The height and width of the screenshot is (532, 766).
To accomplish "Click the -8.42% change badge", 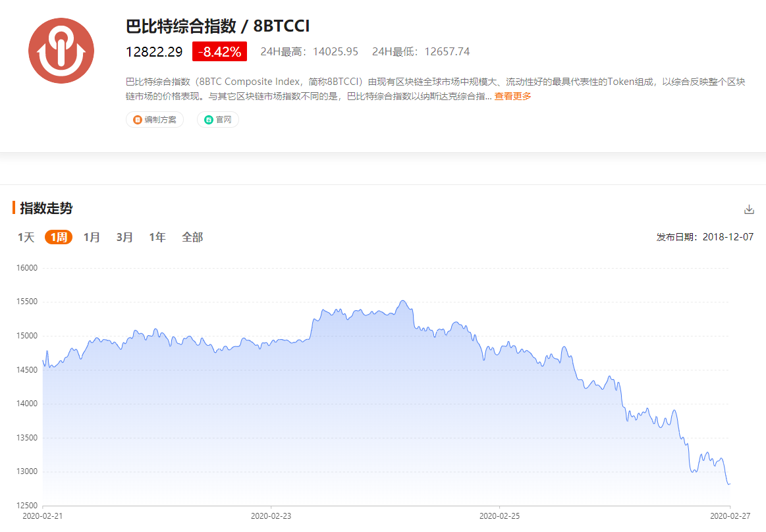I will pyautogui.click(x=219, y=51).
